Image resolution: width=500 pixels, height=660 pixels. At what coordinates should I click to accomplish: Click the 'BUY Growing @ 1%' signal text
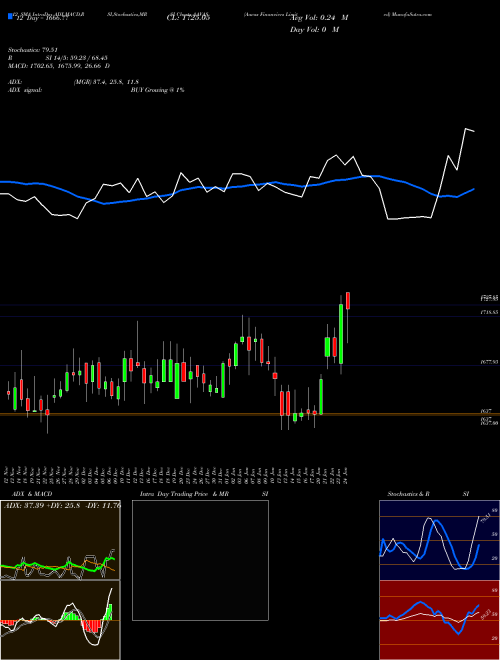(x=157, y=90)
